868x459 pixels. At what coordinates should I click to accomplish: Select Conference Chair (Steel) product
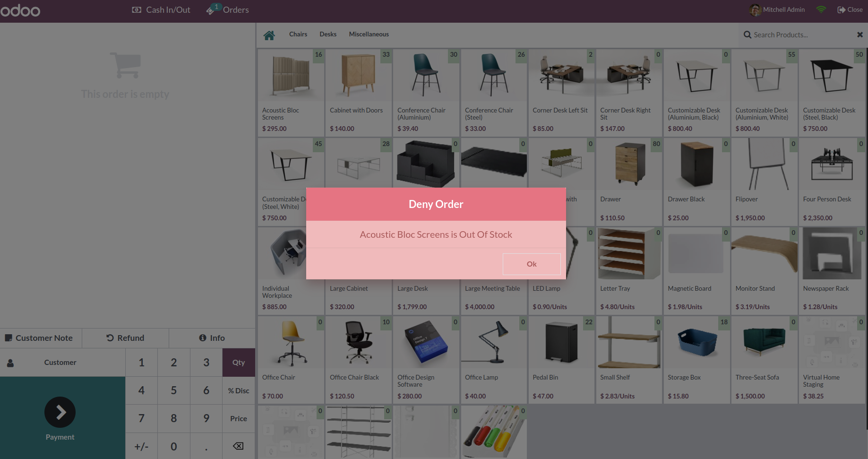pos(494,93)
